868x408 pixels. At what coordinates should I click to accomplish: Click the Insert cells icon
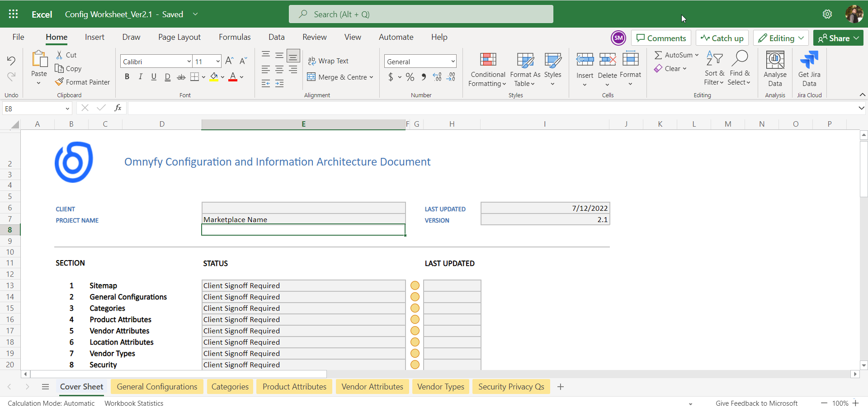point(585,59)
